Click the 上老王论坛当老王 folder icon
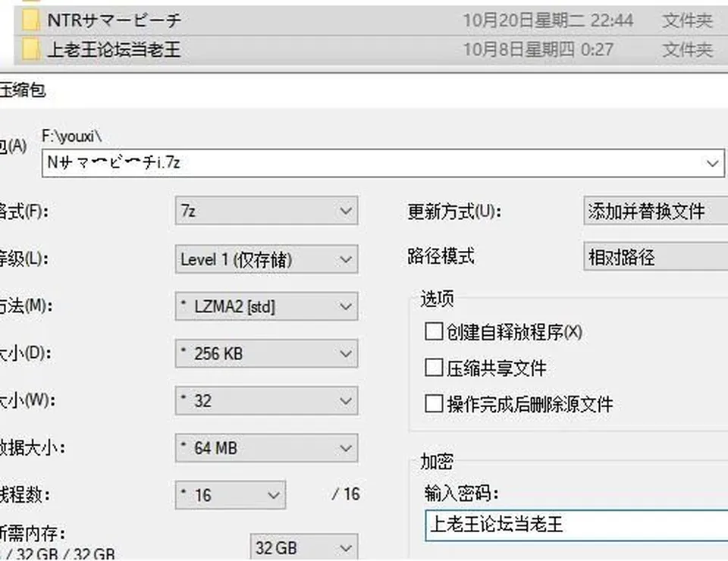Viewport: 728px width, 561px height. 30,49
